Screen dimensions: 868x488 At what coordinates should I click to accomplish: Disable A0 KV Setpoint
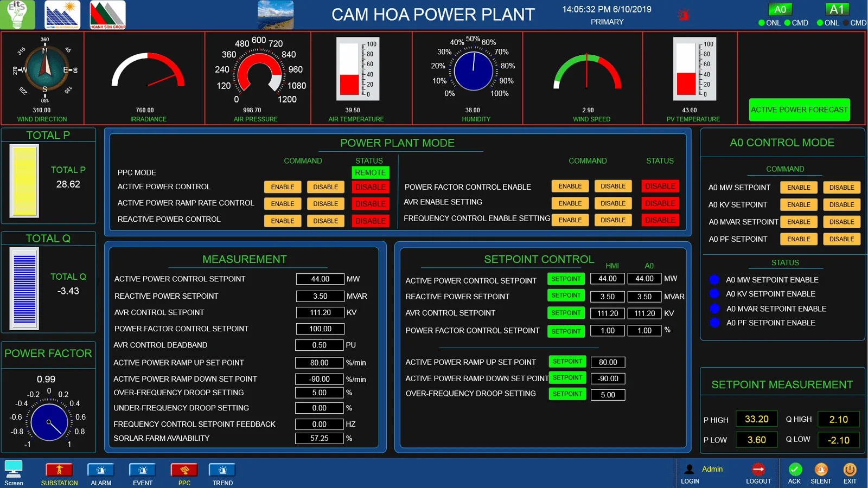tap(841, 205)
